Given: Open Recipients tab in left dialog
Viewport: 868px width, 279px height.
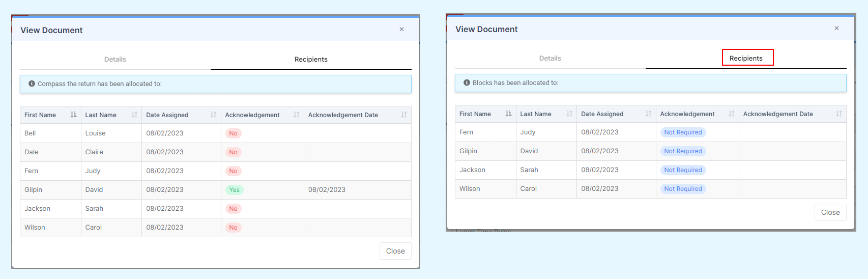Looking at the screenshot, I should 311,60.
